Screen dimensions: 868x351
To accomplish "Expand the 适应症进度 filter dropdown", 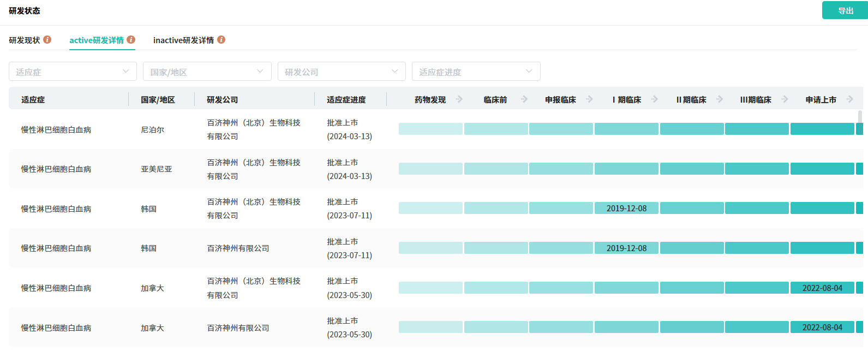I will tap(476, 72).
